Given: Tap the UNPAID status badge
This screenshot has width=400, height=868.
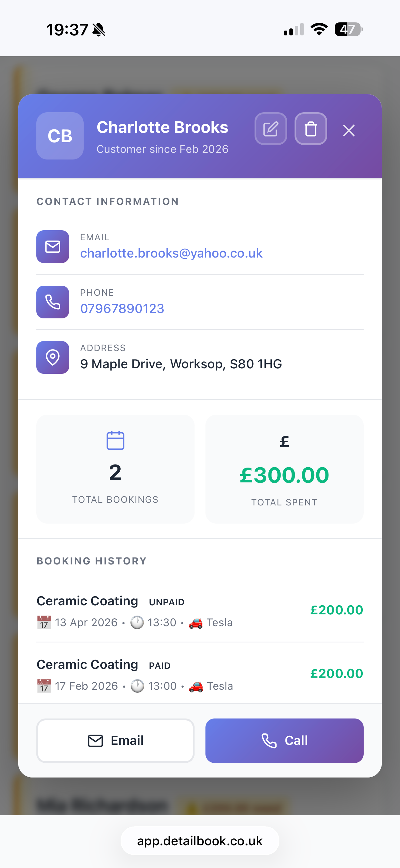Looking at the screenshot, I should (x=167, y=602).
